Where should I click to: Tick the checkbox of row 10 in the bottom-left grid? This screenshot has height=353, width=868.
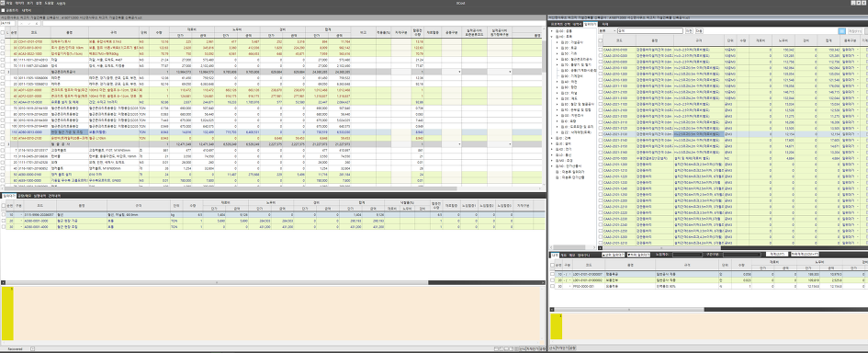pyautogui.click(x=4, y=214)
